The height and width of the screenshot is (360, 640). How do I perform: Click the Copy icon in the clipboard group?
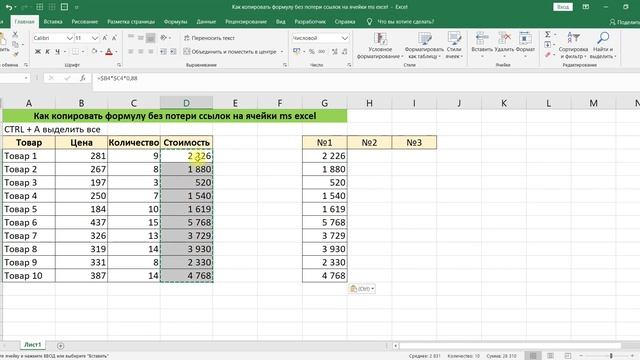pyautogui.click(x=16, y=44)
